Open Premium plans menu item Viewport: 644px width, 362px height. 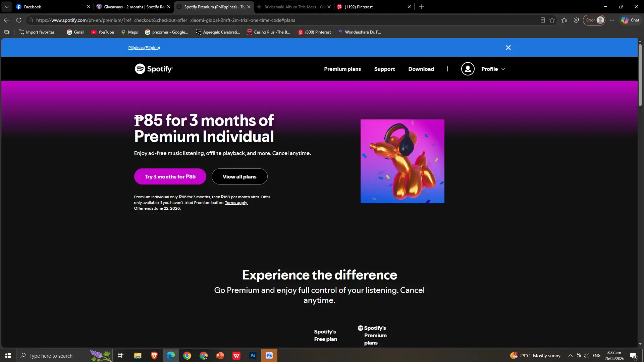(342, 69)
